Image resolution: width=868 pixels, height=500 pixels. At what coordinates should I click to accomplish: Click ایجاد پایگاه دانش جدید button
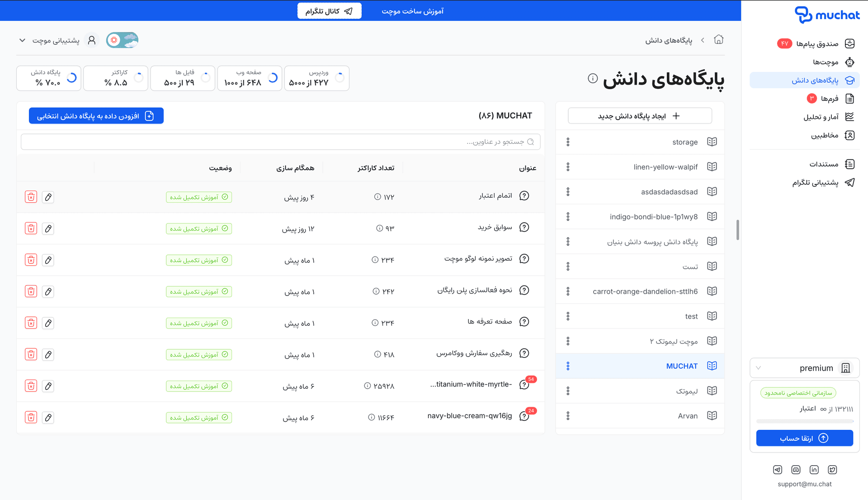640,116
